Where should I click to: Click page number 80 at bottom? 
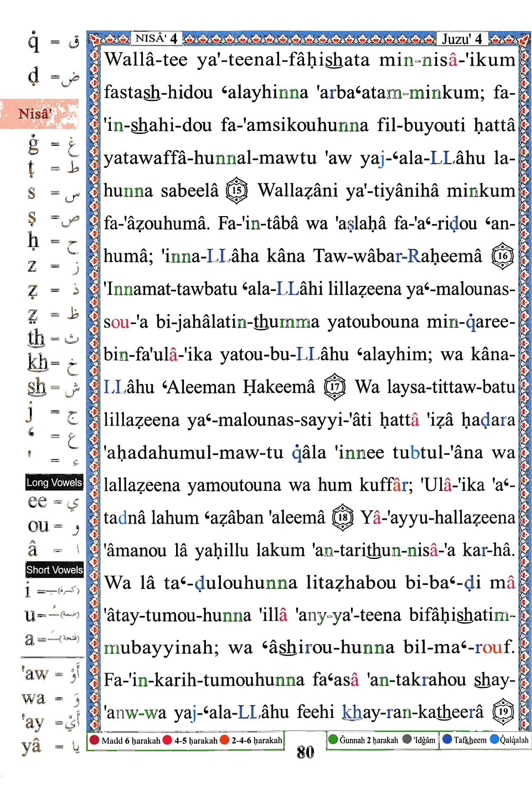[306, 753]
